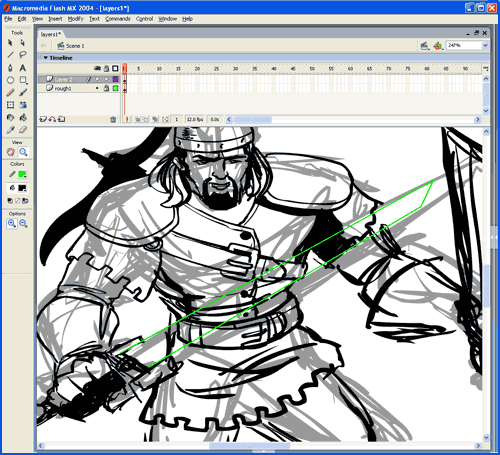Pick the Line tool
This screenshot has width=500, height=455.
[10, 55]
